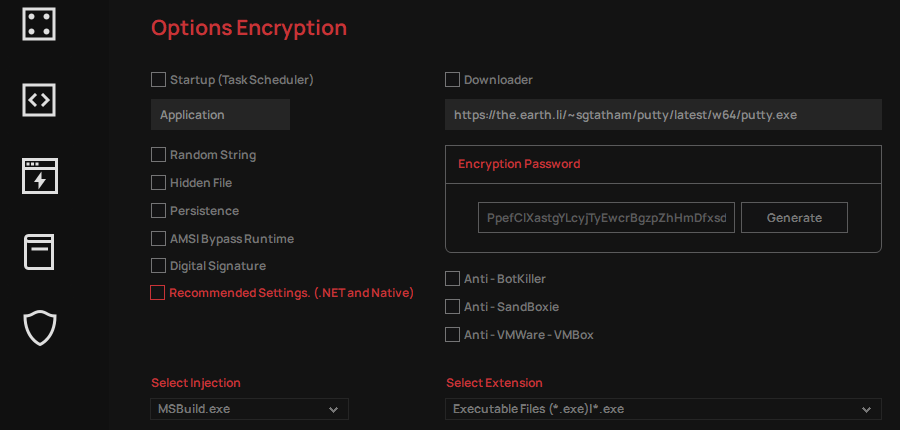Viewport: 900px width, 430px height.
Task: Focus the Encryption Password text field
Action: point(606,218)
